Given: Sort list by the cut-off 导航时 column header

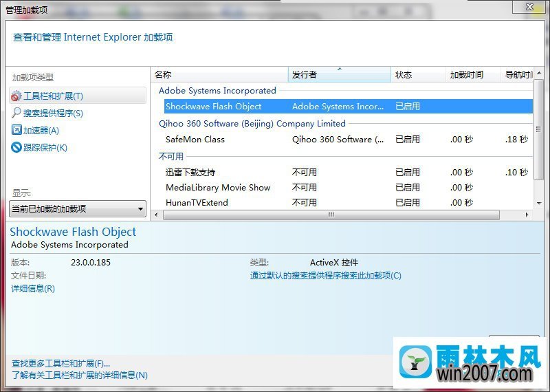Looking at the screenshot, I should tap(517, 75).
